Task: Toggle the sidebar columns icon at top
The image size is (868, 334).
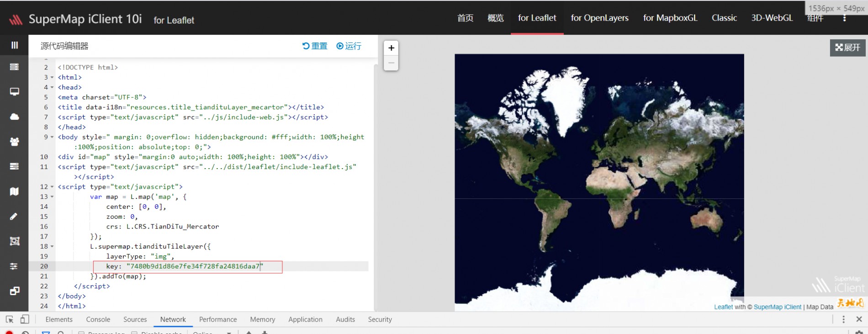Action: tap(15, 45)
